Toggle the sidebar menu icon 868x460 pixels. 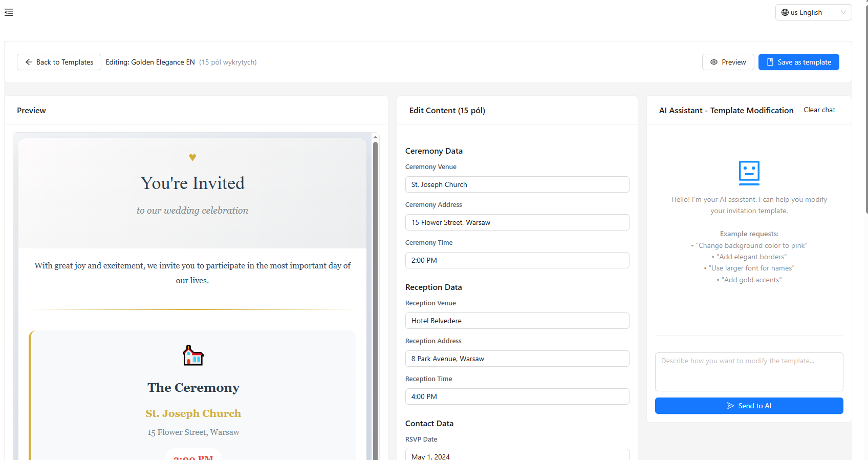pyautogui.click(x=9, y=12)
